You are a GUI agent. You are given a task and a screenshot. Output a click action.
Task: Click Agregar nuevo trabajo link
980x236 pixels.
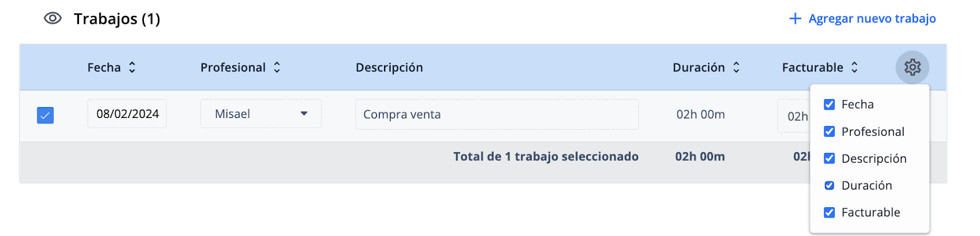pos(872,19)
